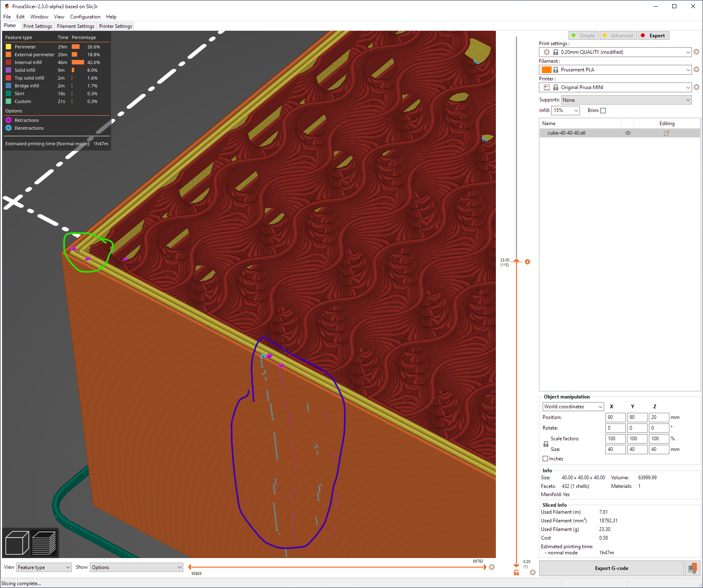Open Print Settings via its gear icon

pos(696,52)
